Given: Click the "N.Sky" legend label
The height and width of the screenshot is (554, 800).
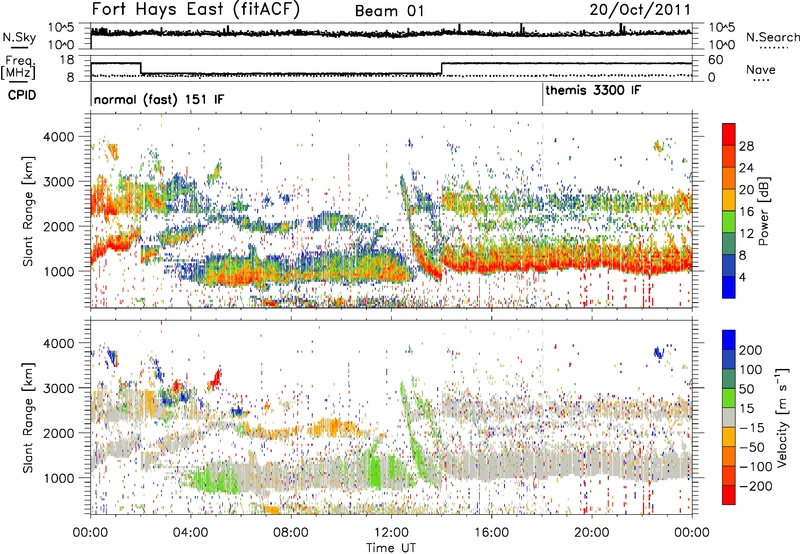Looking at the screenshot, I should point(19,37).
